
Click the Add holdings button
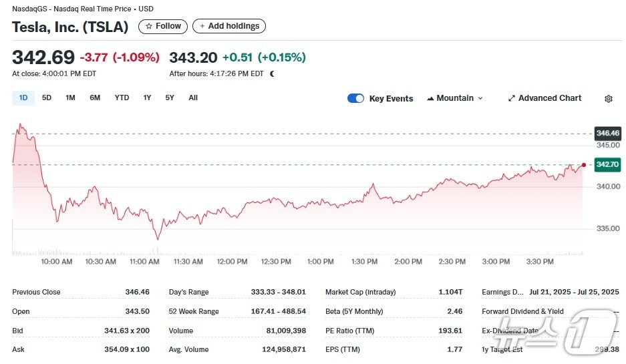tap(229, 26)
